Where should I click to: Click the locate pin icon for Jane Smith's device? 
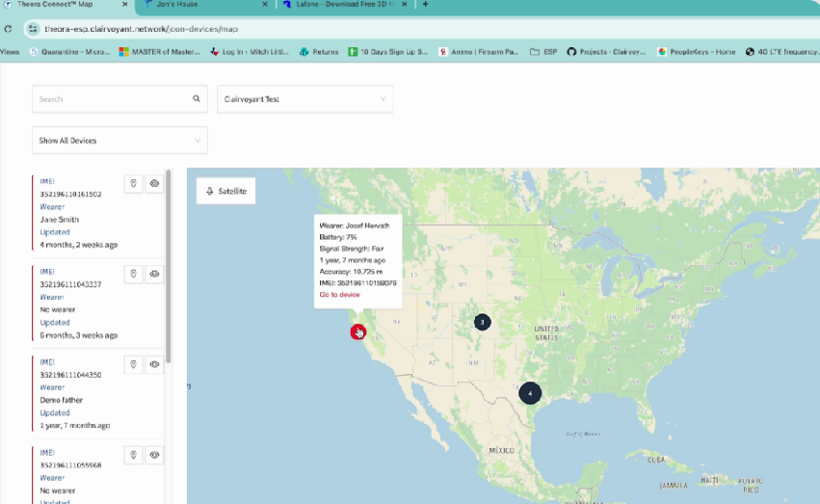(x=134, y=183)
